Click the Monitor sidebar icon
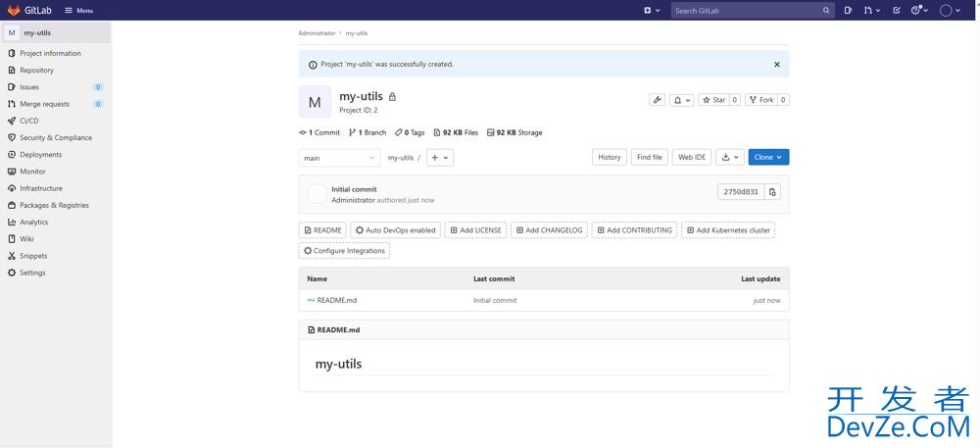 pos(12,172)
